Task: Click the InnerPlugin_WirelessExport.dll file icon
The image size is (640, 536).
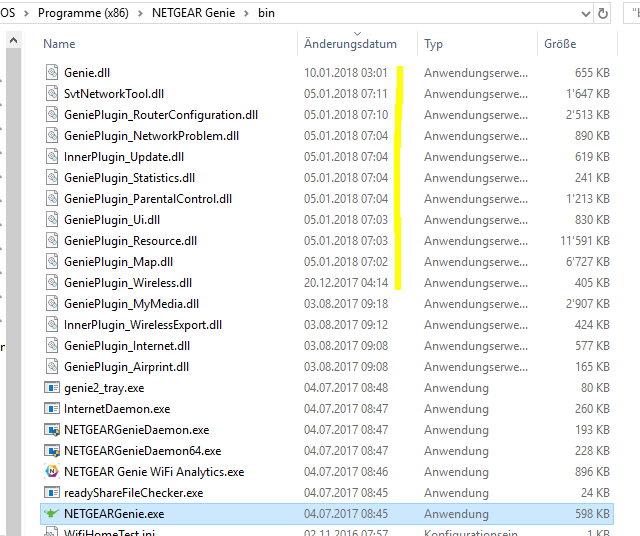Action: 52,325
